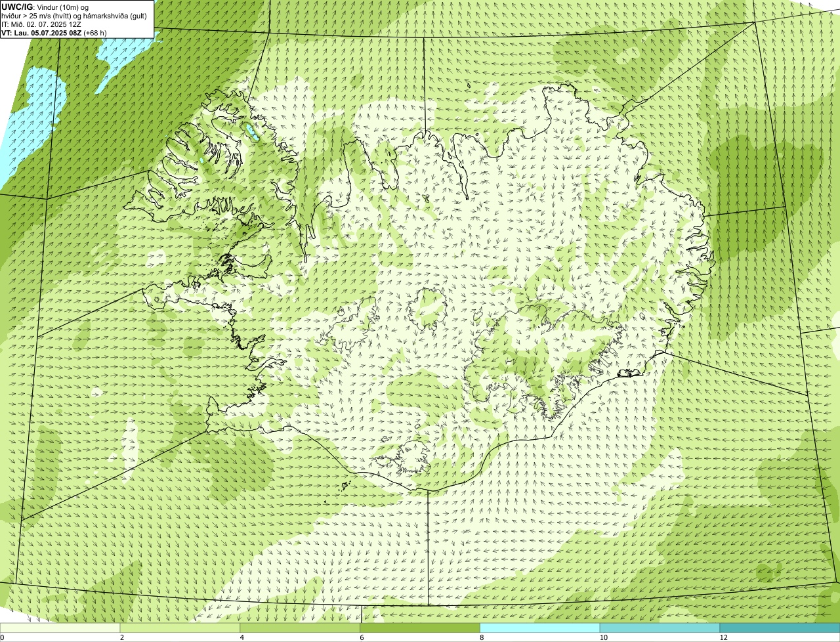Click the scale label '6'

[x=362, y=637]
